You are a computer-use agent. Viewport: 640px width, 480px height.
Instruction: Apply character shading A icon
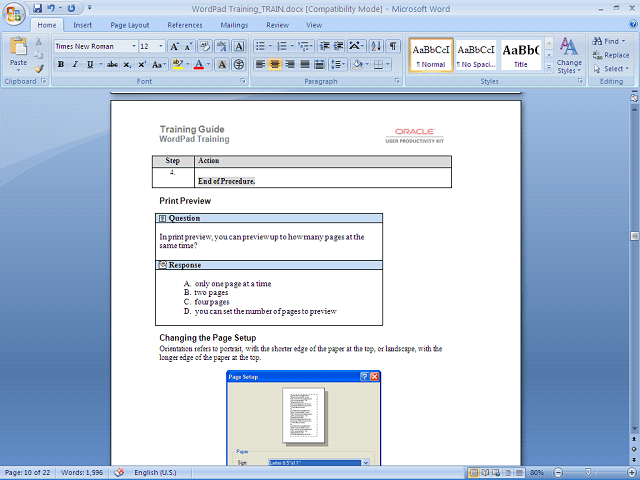(x=222, y=64)
